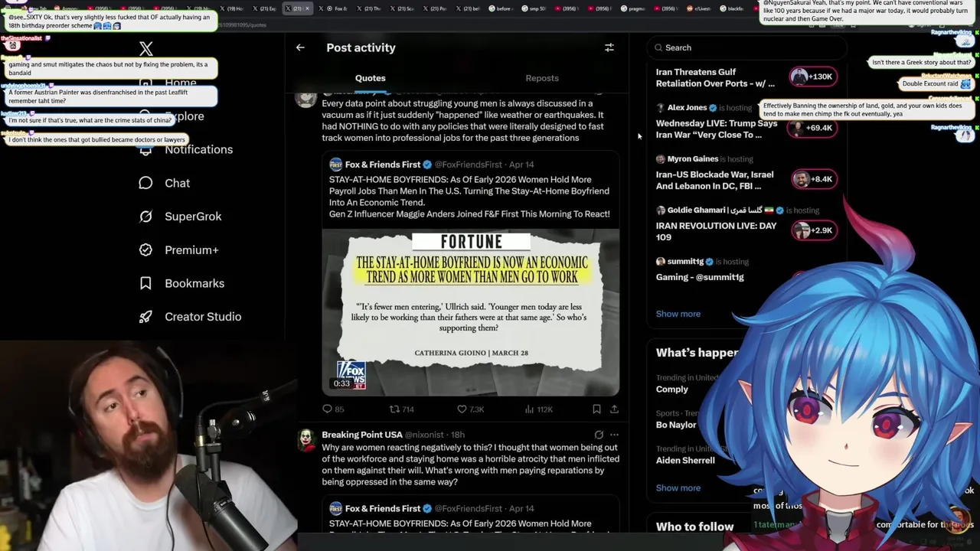
Task: Go back with the Post activity arrow
Action: [x=300, y=47]
